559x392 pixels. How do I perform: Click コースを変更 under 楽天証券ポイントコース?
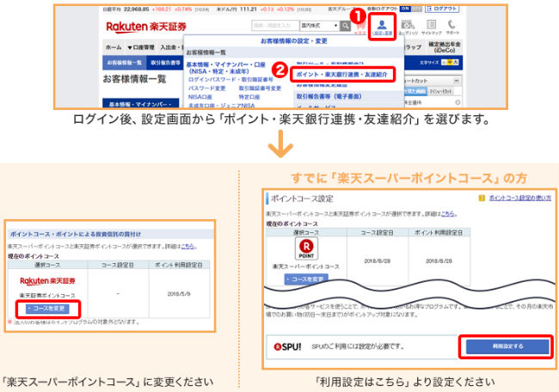48,309
